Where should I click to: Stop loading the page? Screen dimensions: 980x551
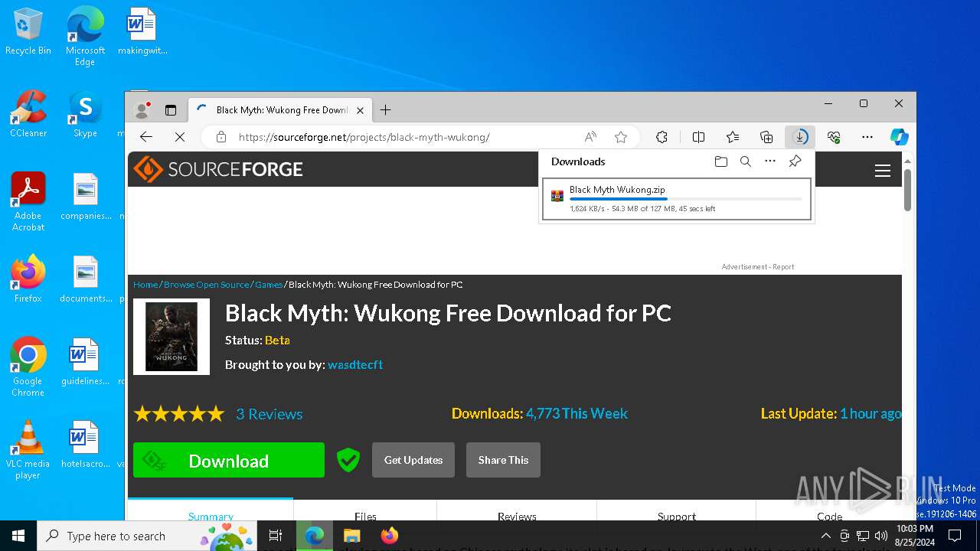point(180,137)
